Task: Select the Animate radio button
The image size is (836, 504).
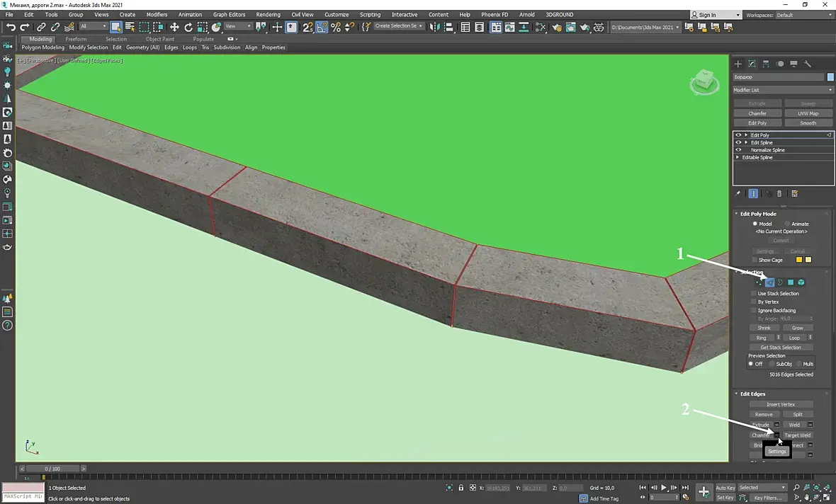Action: pyautogui.click(x=787, y=224)
